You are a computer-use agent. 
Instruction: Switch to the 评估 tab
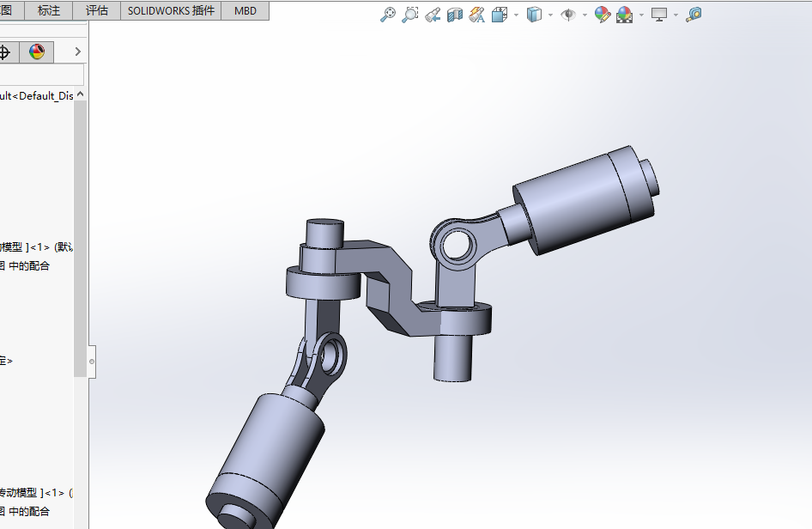97,11
